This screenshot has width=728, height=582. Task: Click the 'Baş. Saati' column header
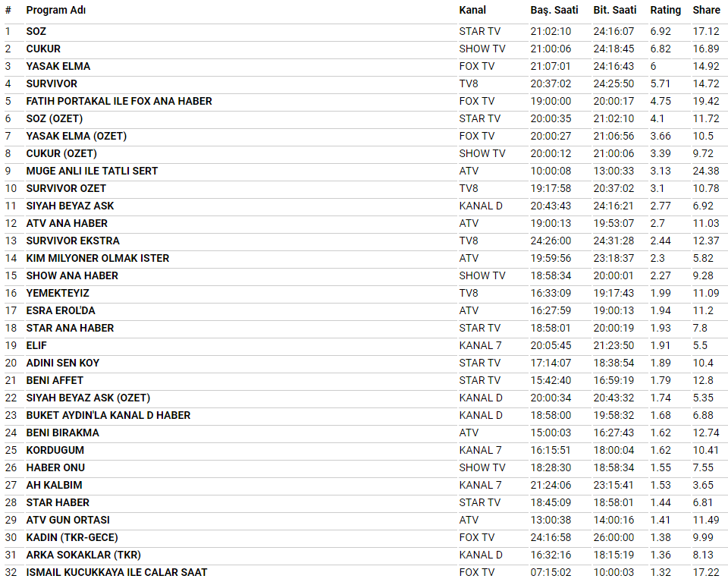point(554,10)
